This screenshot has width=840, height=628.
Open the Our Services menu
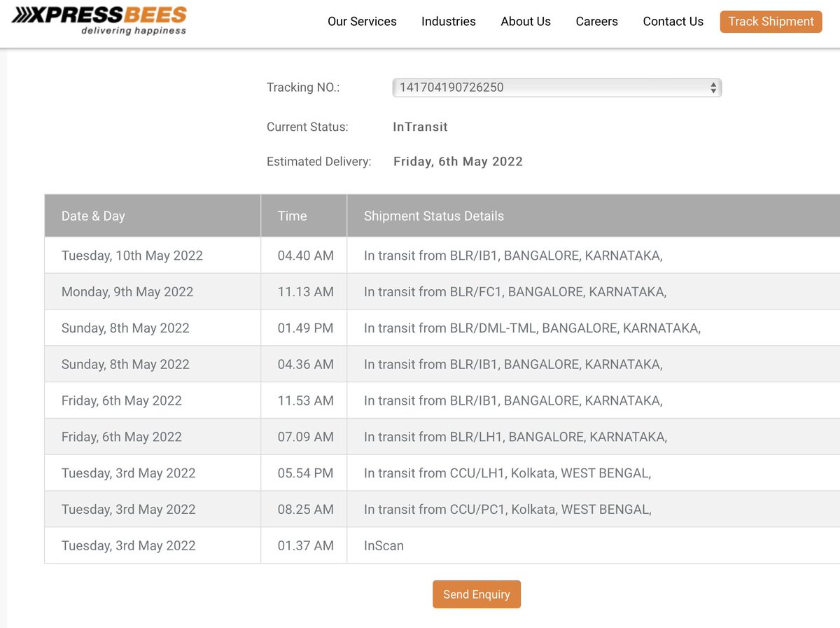click(x=362, y=22)
